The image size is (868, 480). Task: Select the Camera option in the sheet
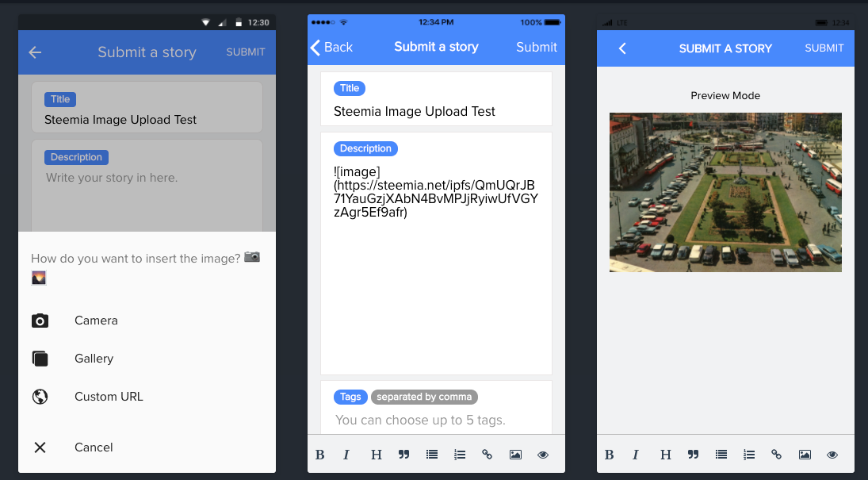[x=147, y=321]
